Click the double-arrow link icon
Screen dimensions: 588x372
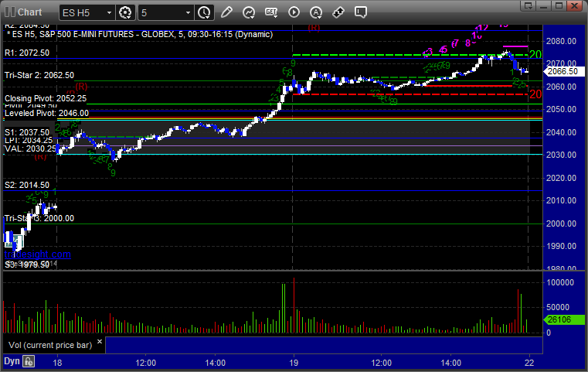pos(338,12)
